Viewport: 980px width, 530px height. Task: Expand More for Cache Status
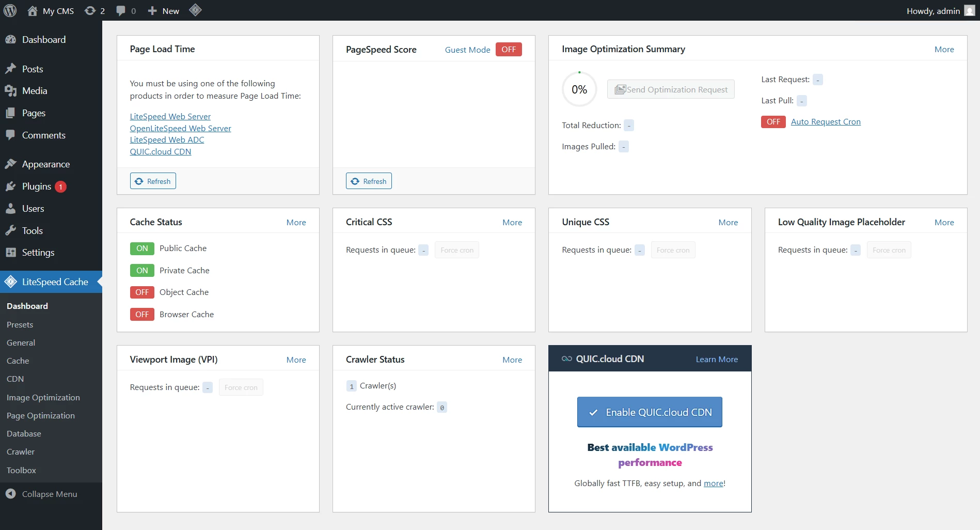click(296, 223)
